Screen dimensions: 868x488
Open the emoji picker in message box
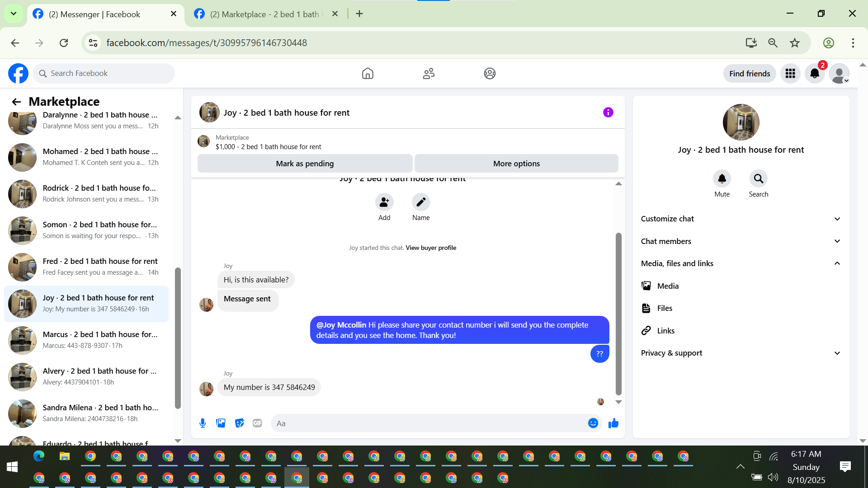(x=593, y=423)
